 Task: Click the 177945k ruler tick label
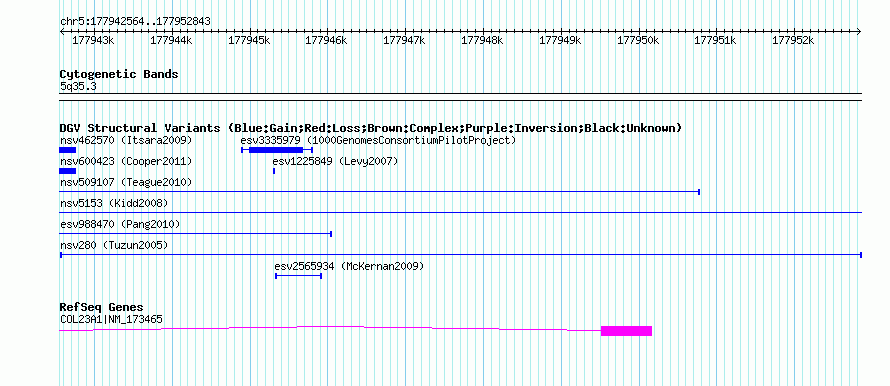[x=249, y=40]
